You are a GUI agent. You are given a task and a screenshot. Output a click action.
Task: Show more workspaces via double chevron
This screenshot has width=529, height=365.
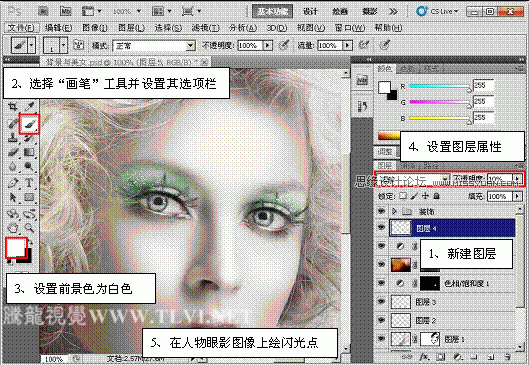393,12
